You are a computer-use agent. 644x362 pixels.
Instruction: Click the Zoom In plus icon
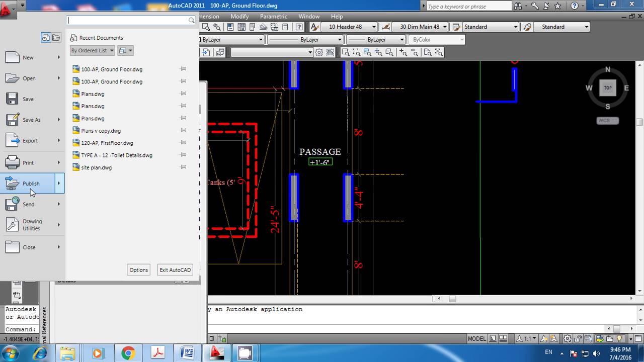[x=403, y=53]
